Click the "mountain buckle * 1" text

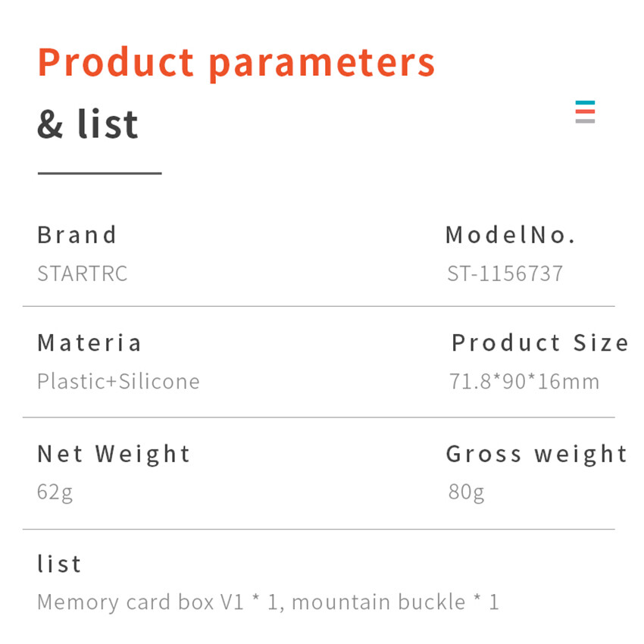pyautogui.click(x=395, y=602)
